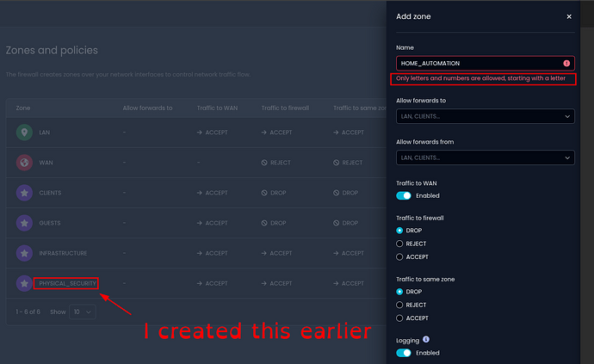This screenshot has height=364, width=594.
Task: Choose ACCEPT under Traffic to firewall
Action: coord(399,256)
